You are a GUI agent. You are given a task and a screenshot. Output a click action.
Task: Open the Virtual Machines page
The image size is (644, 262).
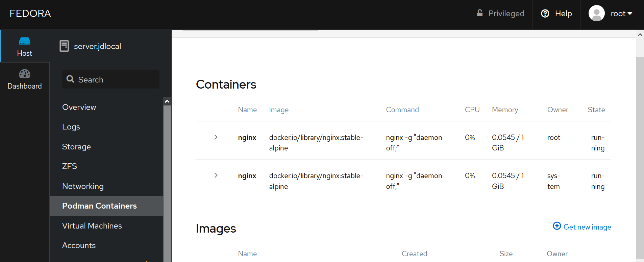click(92, 225)
